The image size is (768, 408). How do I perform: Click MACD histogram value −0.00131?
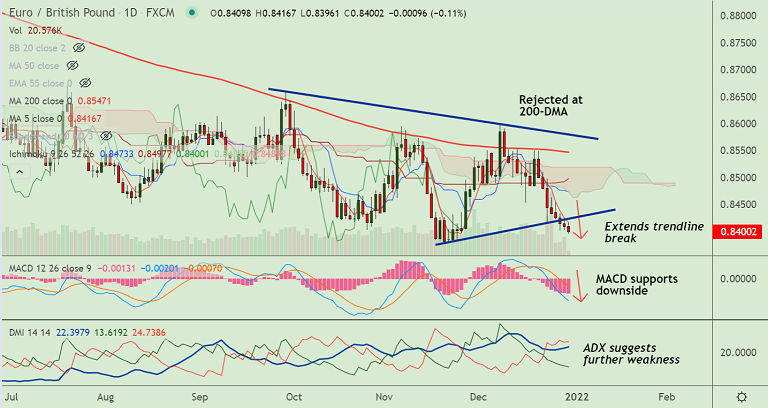click(117, 268)
